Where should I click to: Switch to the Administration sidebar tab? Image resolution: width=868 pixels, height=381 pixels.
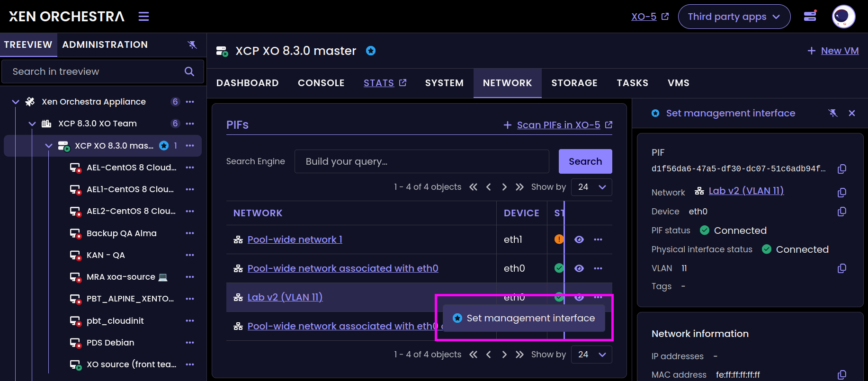click(x=105, y=44)
